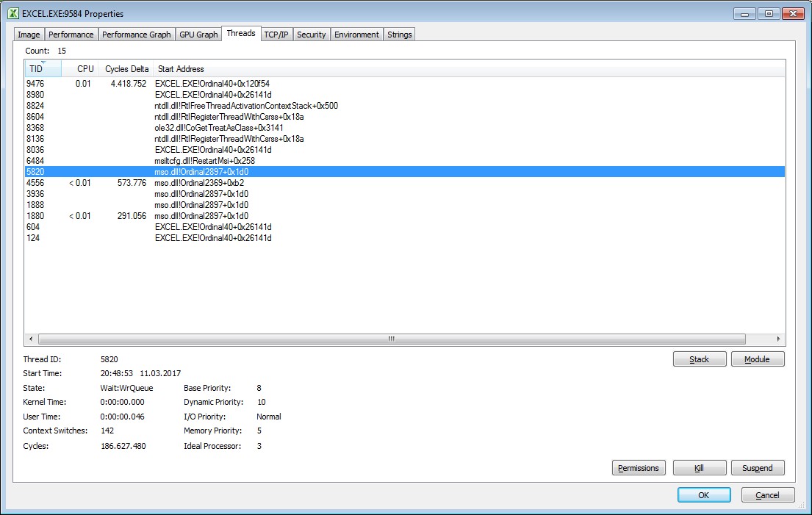
Task: Click the Start Time value 20:48:53
Action: tap(117, 374)
